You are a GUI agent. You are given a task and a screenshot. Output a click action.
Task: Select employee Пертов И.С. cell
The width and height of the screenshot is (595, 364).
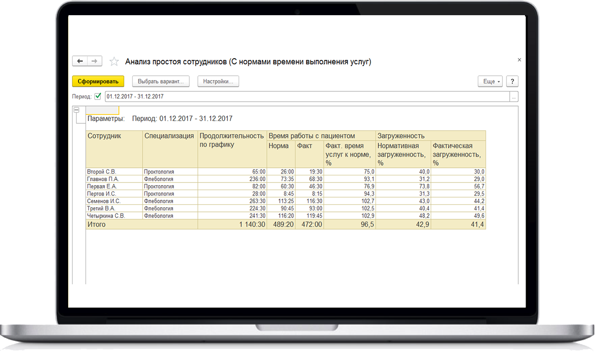114,194
